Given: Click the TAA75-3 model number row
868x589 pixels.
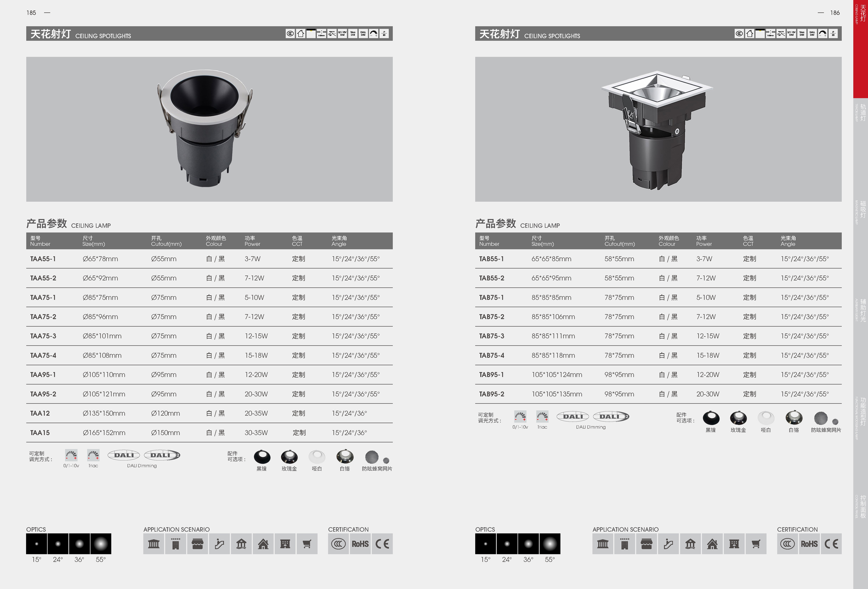Looking at the screenshot, I should pyautogui.click(x=43, y=336).
